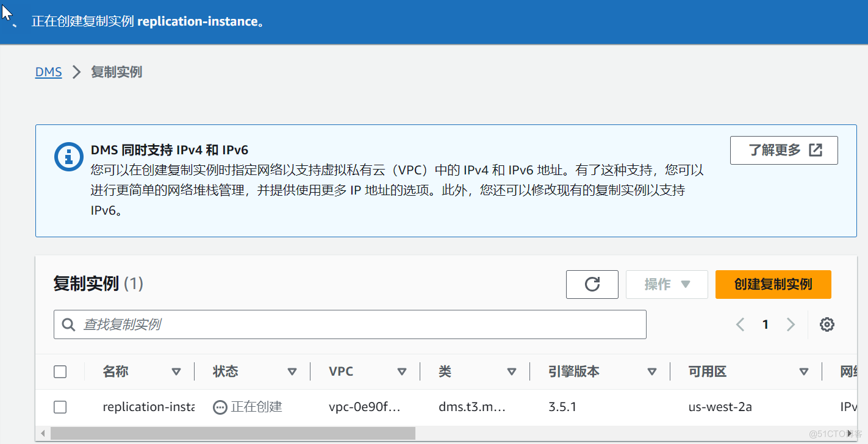This screenshot has width=868, height=444.
Task: Click the search magnifier icon
Action: click(x=70, y=324)
